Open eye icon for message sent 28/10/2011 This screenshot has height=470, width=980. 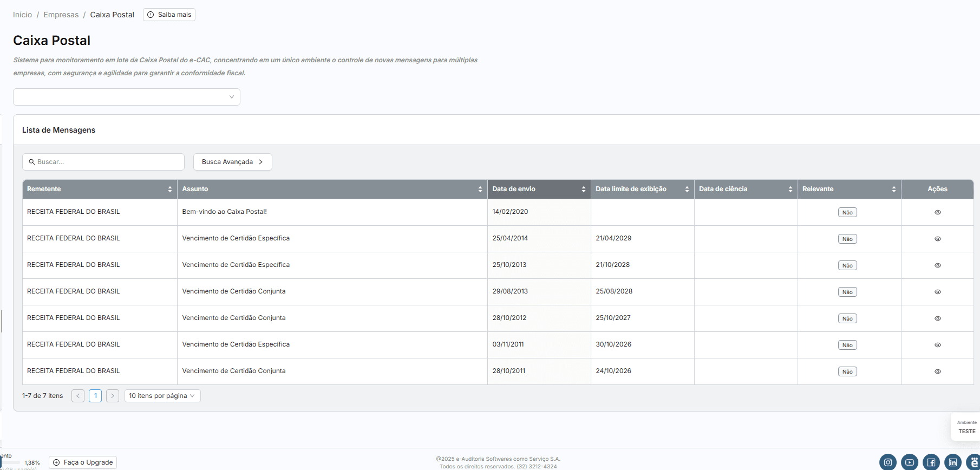point(938,371)
